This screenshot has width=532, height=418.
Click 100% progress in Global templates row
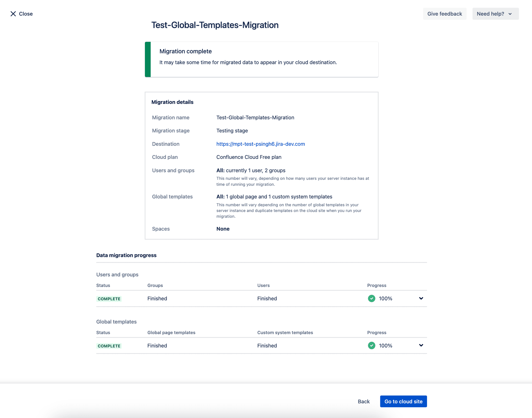click(x=385, y=345)
